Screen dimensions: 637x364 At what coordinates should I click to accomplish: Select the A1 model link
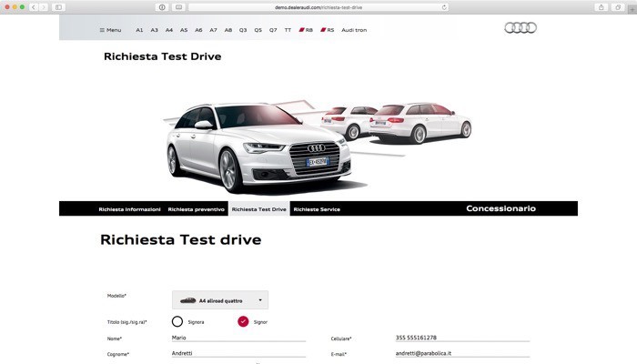pos(139,30)
